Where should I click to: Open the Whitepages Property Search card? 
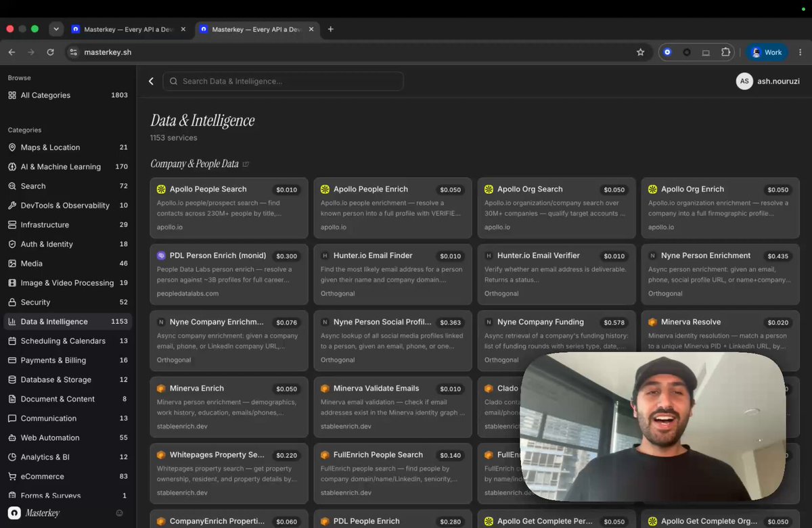229,473
